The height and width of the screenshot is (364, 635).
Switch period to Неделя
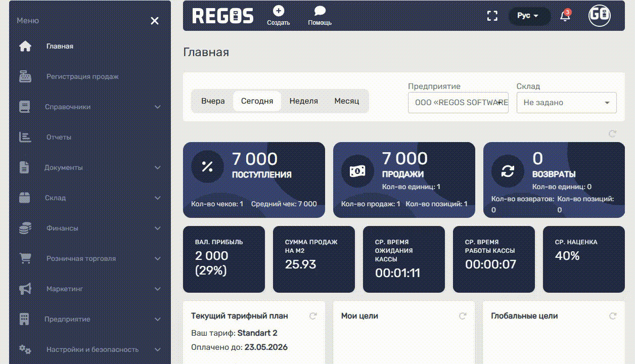point(303,101)
